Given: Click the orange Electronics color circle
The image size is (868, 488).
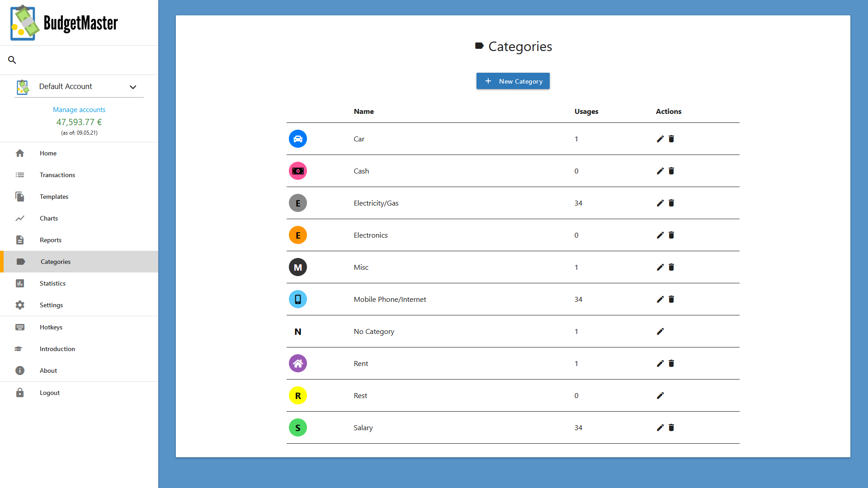Looking at the screenshot, I should 298,235.
